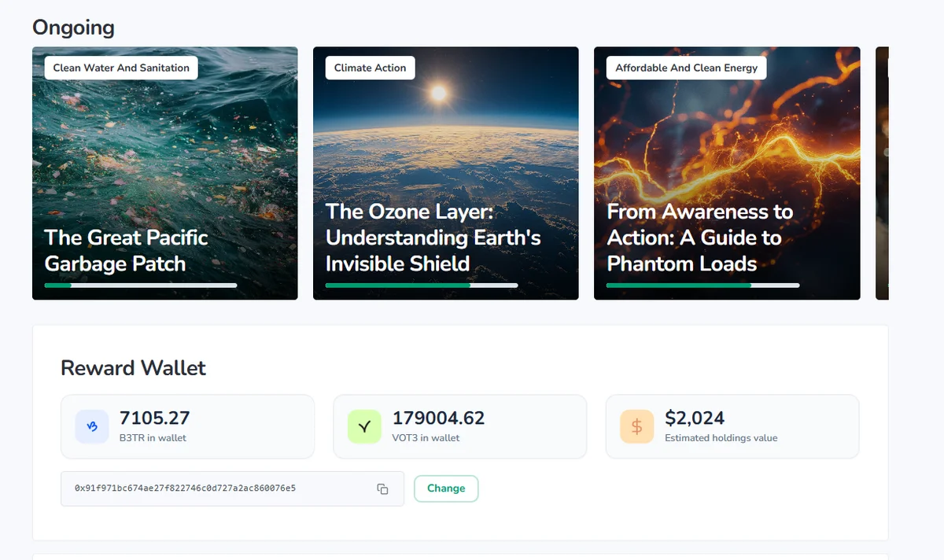
Task: Select the wallet address text field
Action: pyautogui.click(x=212, y=488)
